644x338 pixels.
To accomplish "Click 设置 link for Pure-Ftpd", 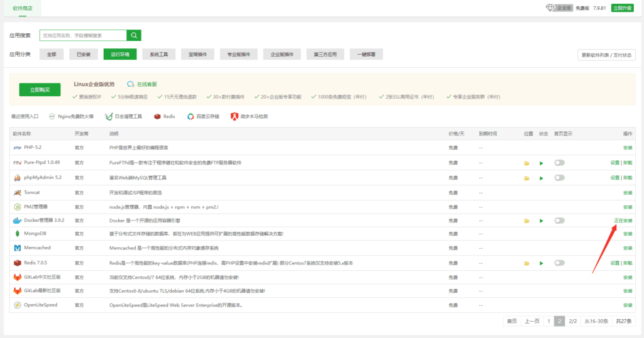I will (614, 163).
